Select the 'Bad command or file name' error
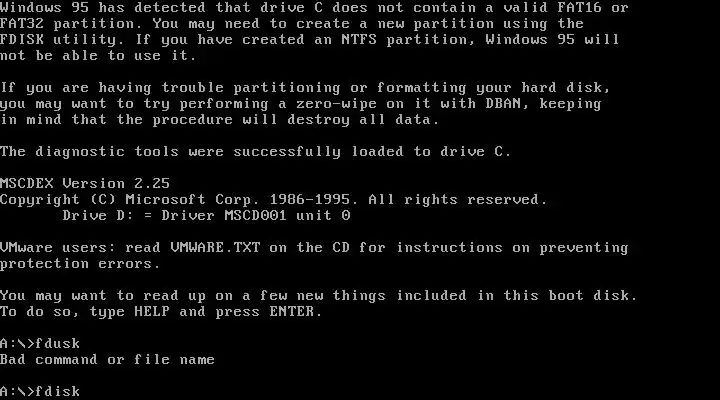This screenshot has height=400, width=720. coord(107,359)
